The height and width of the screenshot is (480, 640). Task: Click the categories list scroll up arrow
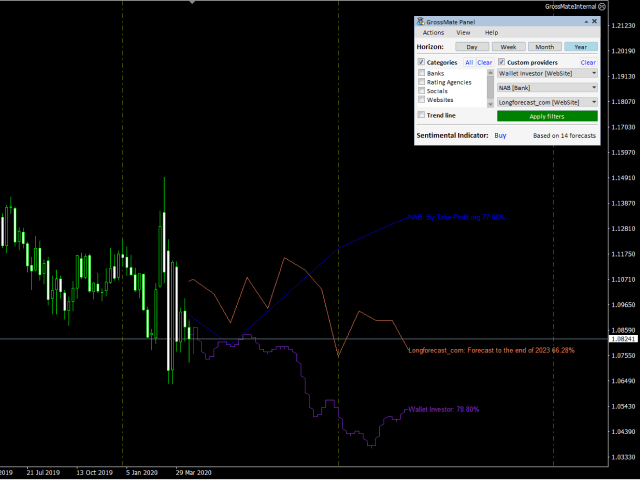click(x=491, y=72)
